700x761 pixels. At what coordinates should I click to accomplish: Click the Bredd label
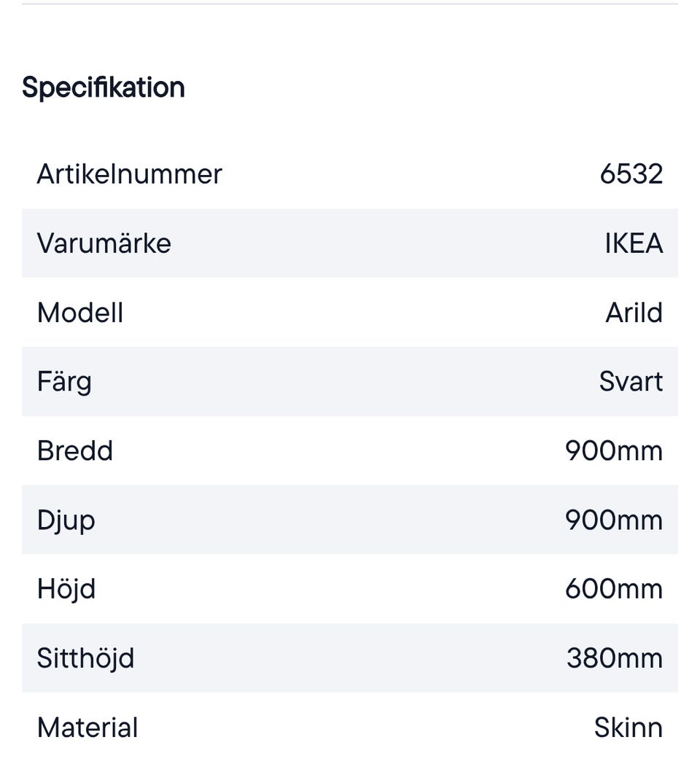click(75, 451)
